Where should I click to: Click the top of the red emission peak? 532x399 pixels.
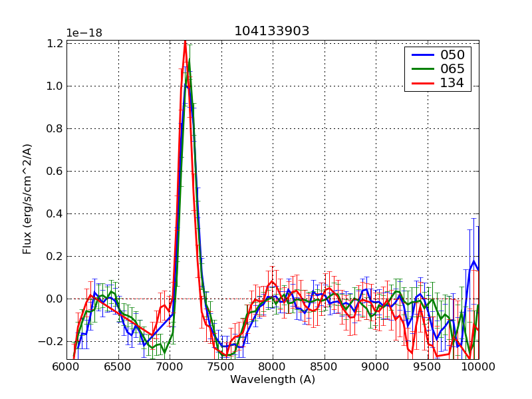tap(185, 42)
